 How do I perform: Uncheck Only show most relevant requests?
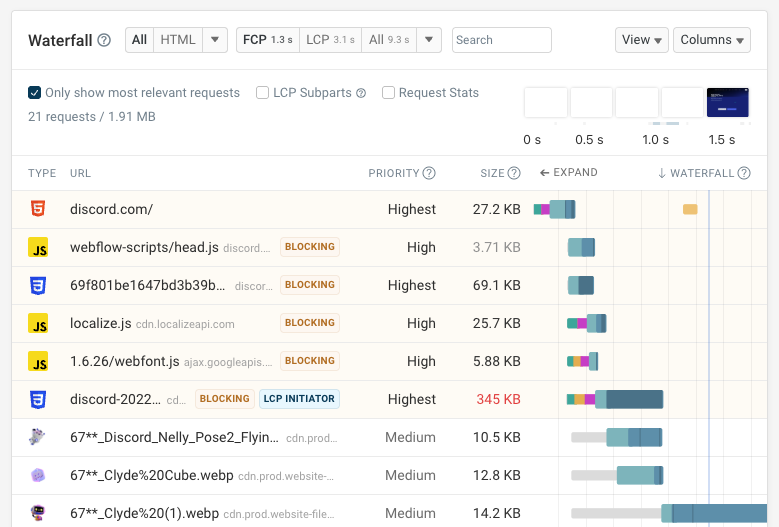35,93
